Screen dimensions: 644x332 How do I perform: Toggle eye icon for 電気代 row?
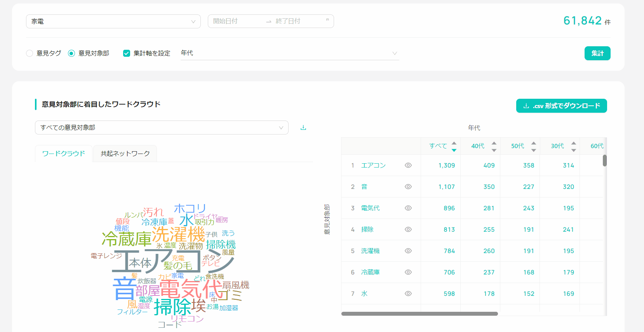(408, 208)
